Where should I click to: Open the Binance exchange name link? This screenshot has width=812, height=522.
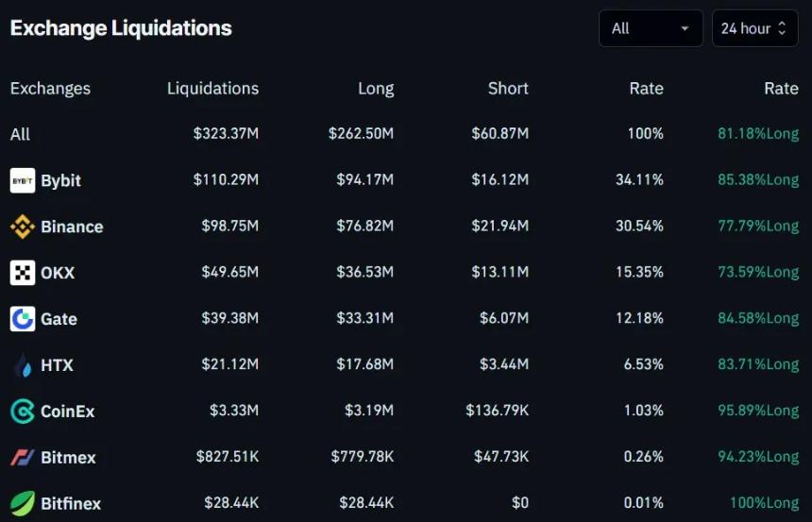[x=72, y=227]
